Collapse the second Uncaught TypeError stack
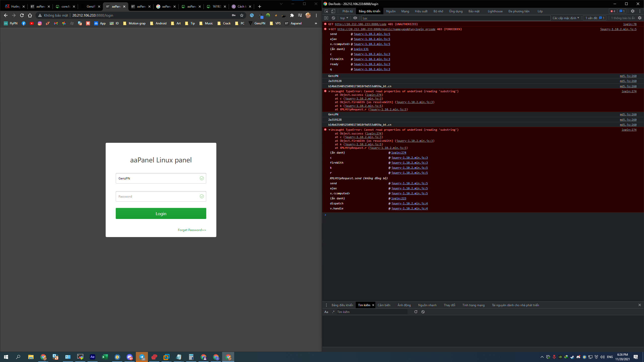This screenshot has width=644, height=362. pyautogui.click(x=329, y=130)
